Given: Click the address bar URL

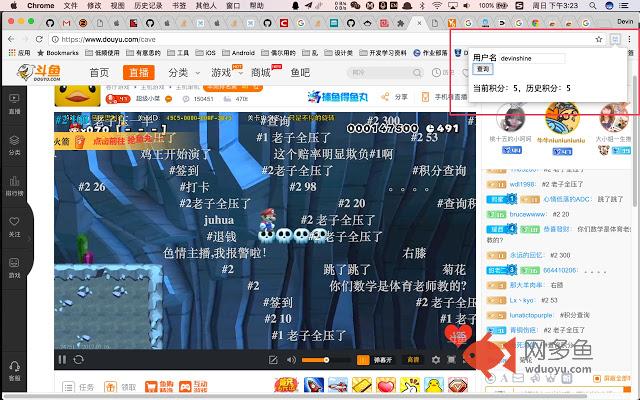Looking at the screenshot, I should 109,40.
